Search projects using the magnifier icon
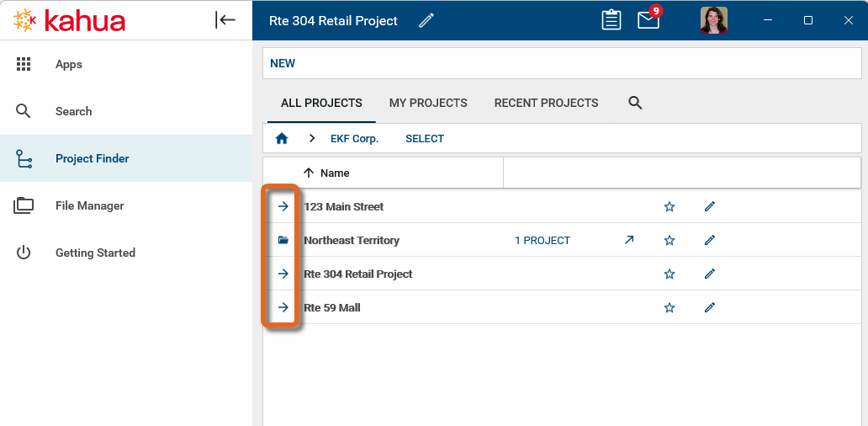868x426 pixels. coord(635,103)
